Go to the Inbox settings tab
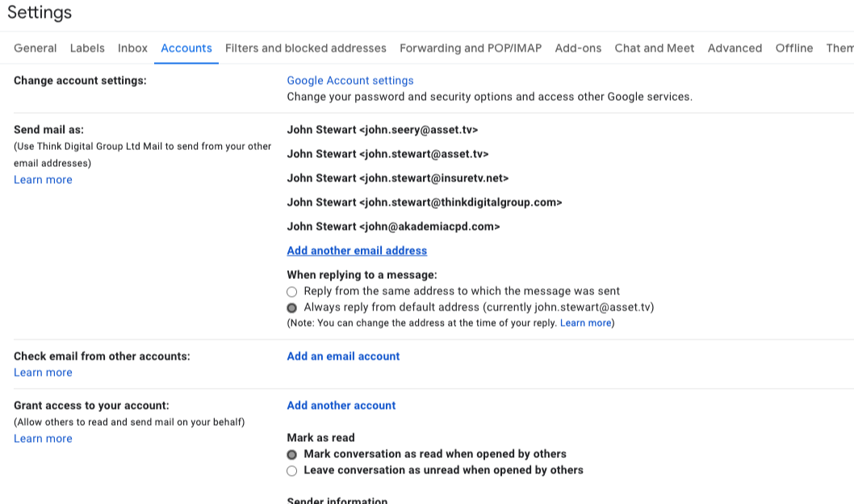Image resolution: width=854 pixels, height=504 pixels. (x=132, y=48)
